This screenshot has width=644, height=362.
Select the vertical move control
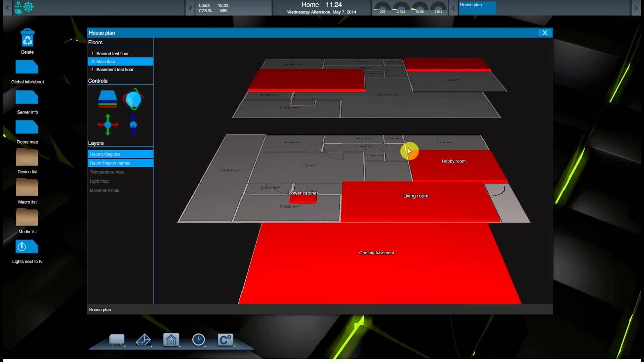(x=132, y=124)
